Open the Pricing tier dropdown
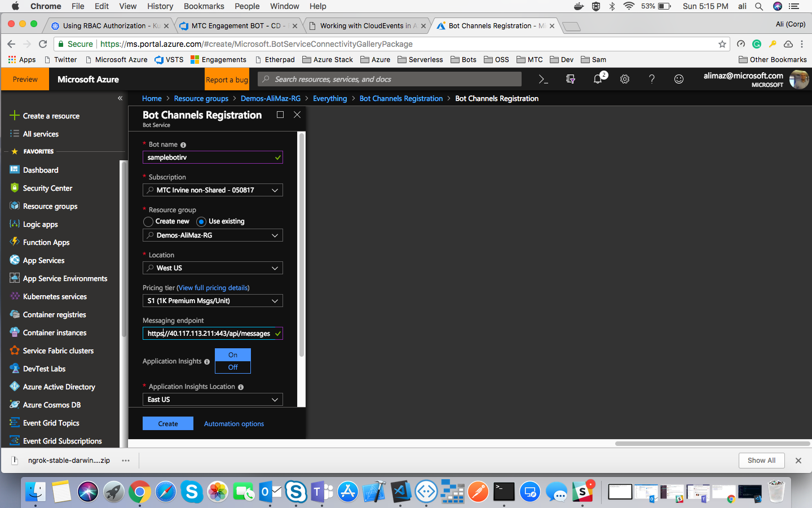The height and width of the screenshot is (508, 812). [213, 301]
